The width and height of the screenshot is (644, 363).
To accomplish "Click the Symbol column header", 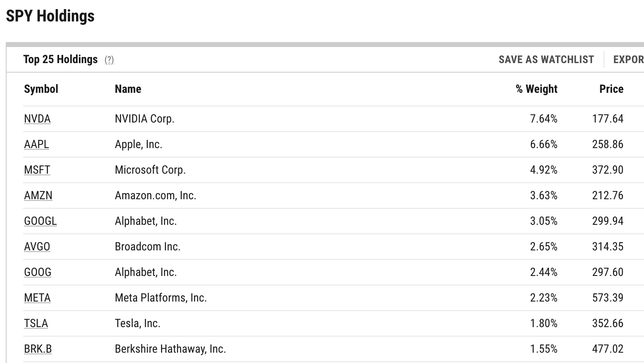I will click(x=41, y=89).
